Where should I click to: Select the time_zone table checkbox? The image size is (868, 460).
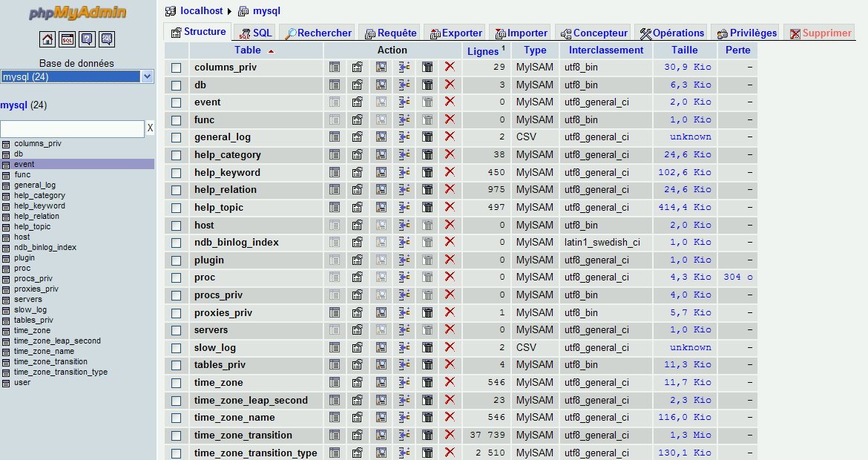point(177,384)
